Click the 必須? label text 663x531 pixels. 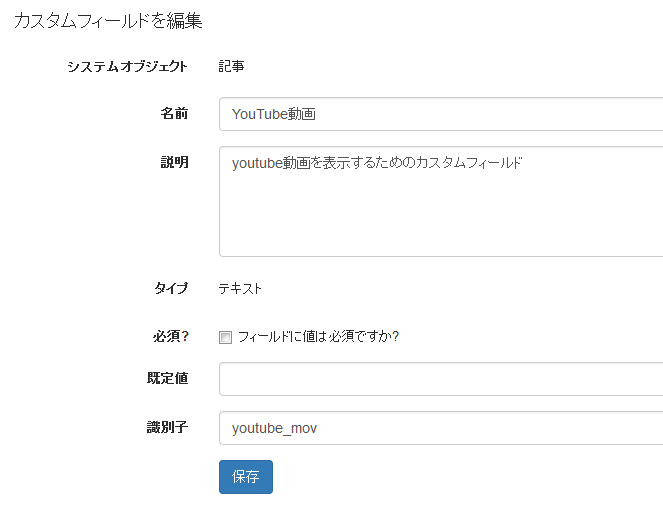point(170,337)
